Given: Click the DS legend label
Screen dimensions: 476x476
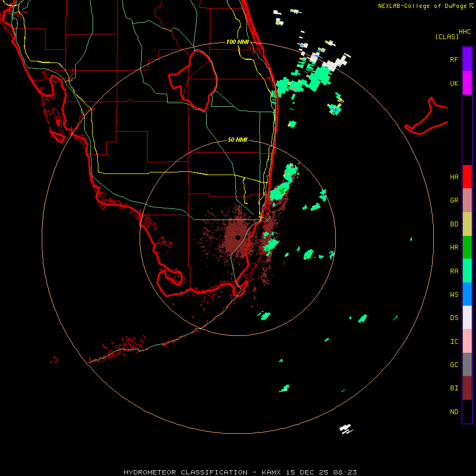Looking at the screenshot, I should [x=454, y=318].
